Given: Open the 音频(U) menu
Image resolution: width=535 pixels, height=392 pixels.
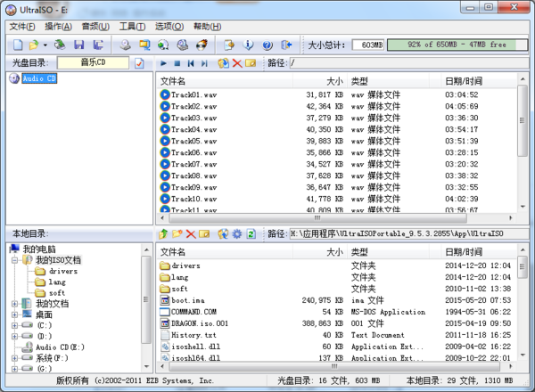Looking at the screenshot, I should click(x=95, y=27).
